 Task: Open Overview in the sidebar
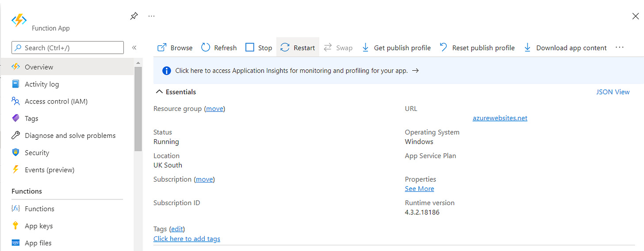tap(67, 67)
